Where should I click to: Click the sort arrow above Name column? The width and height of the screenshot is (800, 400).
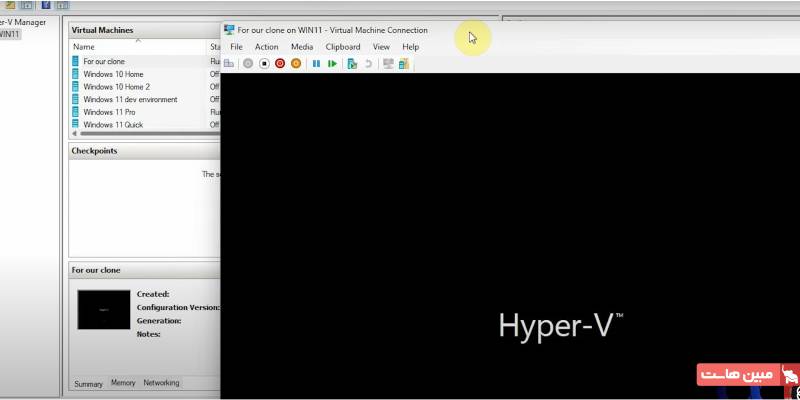point(138,40)
